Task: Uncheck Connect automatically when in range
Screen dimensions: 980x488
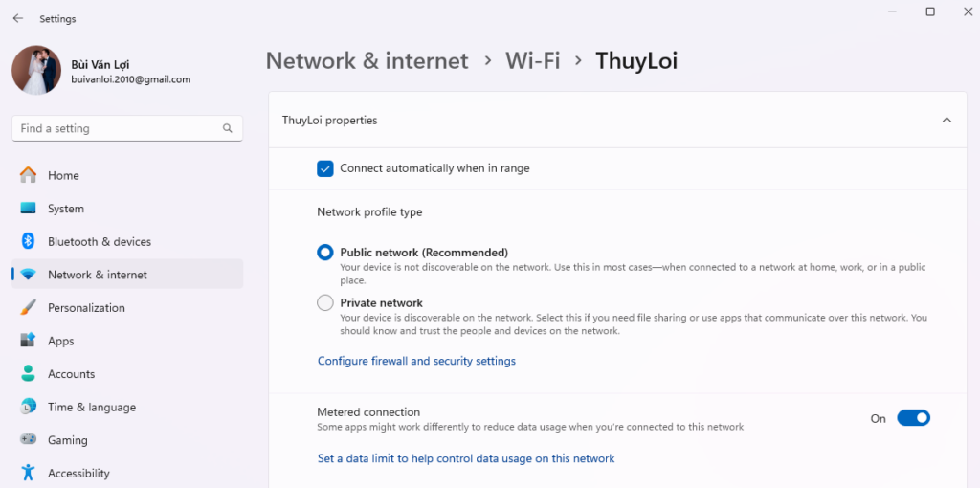Action: 325,168
